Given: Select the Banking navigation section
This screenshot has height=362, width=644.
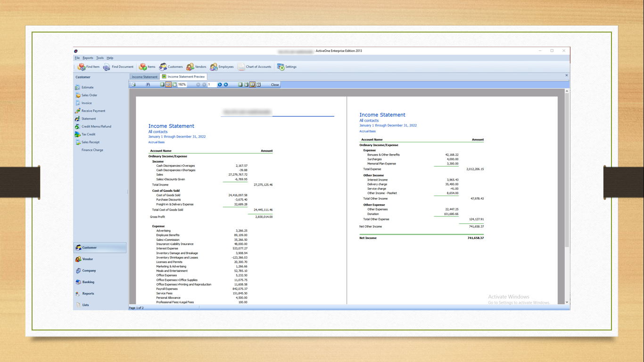Looking at the screenshot, I should [x=100, y=282].
